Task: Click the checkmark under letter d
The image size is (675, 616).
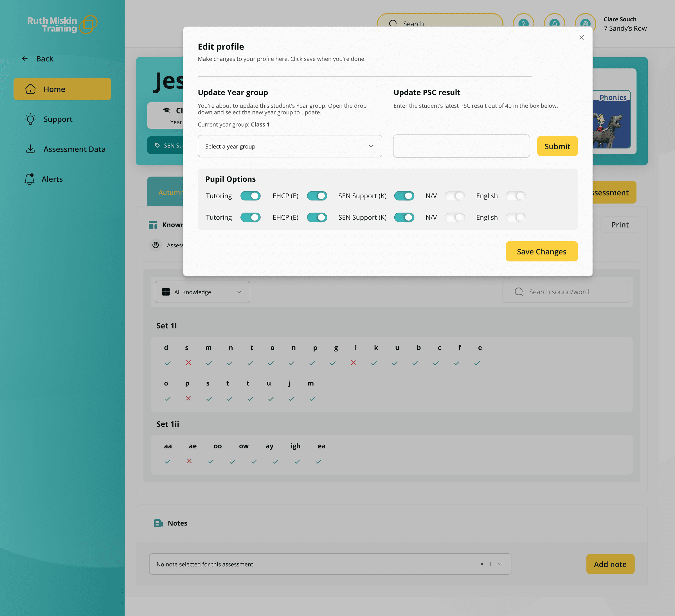Action: click(x=168, y=363)
